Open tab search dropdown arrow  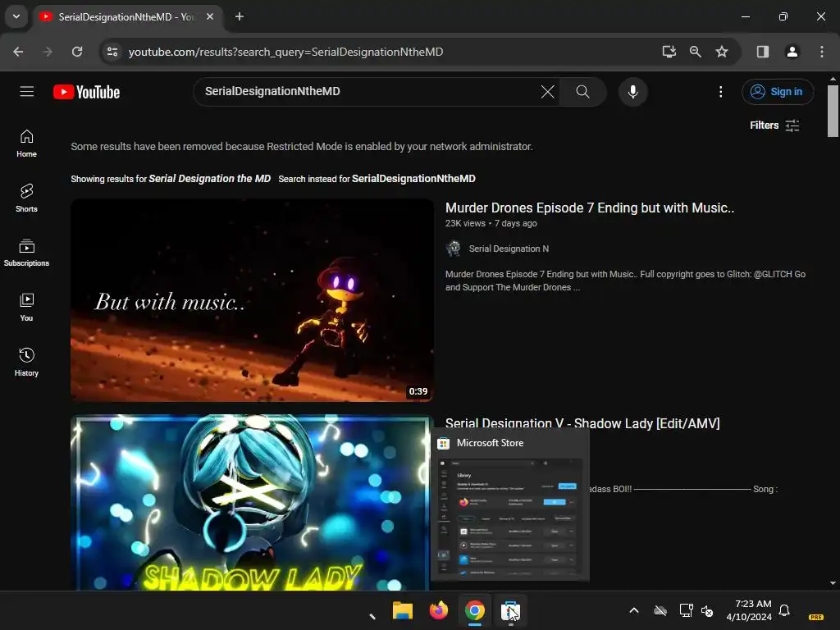(x=16, y=16)
